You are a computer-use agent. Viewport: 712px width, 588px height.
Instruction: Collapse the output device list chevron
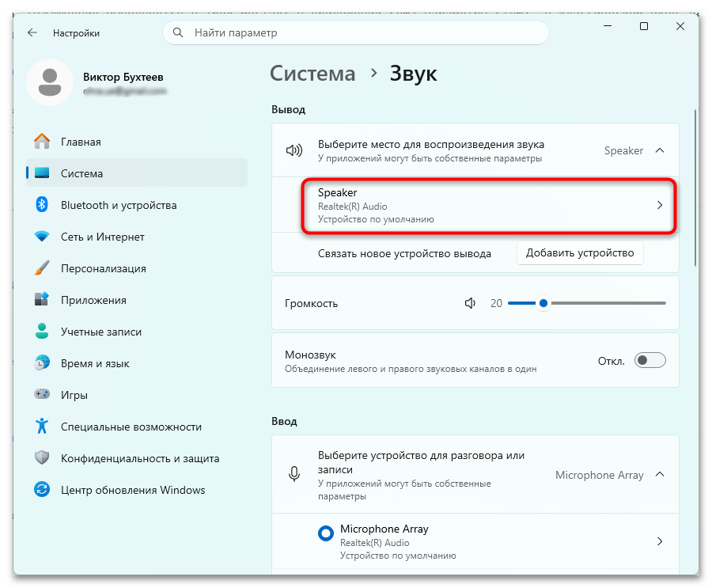(x=660, y=150)
